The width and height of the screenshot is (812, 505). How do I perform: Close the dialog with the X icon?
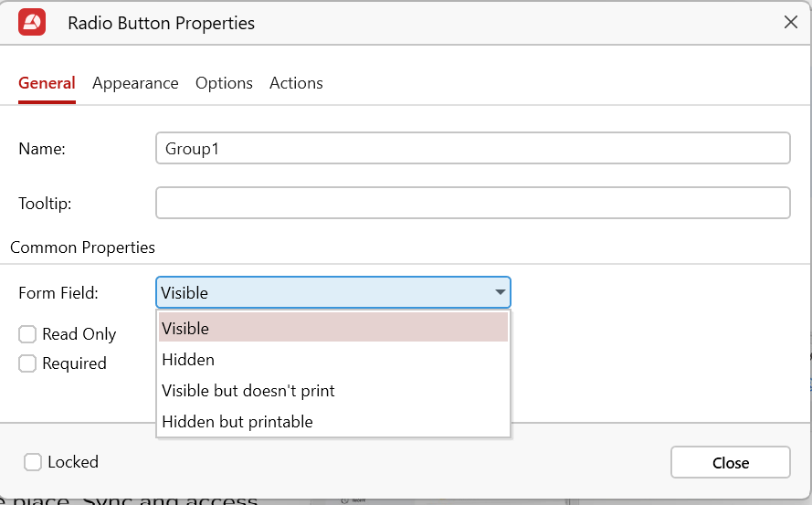[x=791, y=23]
